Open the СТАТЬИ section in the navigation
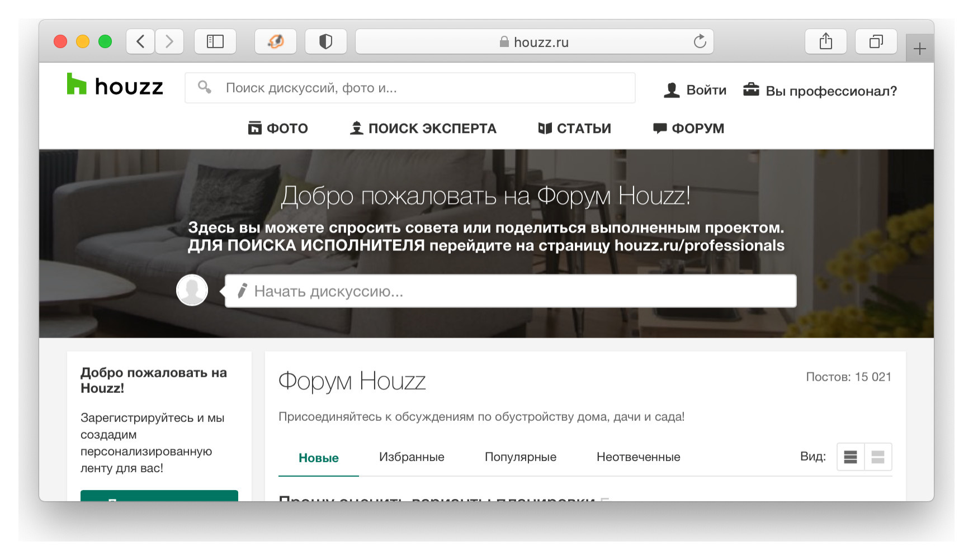This screenshot has width=973, height=560. (574, 128)
